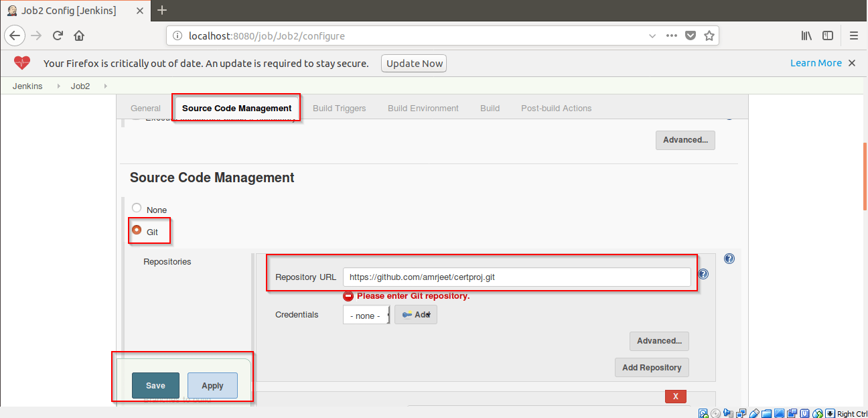
Task: Click the tracking protection shield icon
Action: click(691, 36)
